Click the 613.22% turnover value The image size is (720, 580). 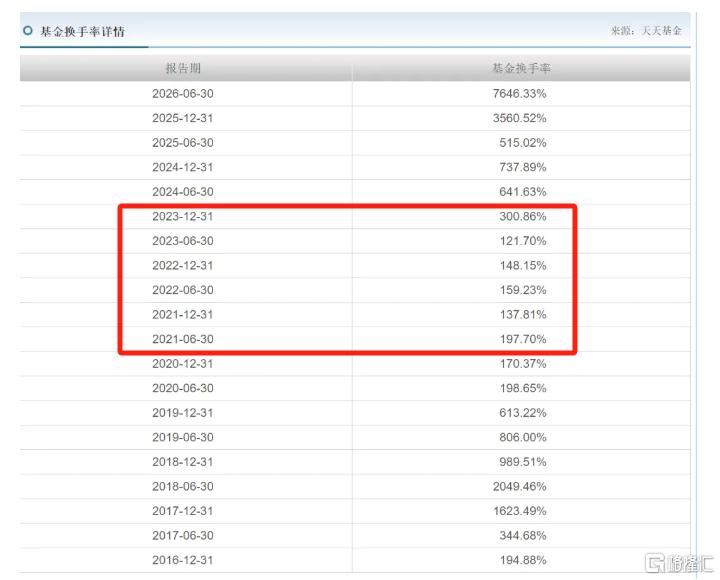pyautogui.click(x=523, y=413)
